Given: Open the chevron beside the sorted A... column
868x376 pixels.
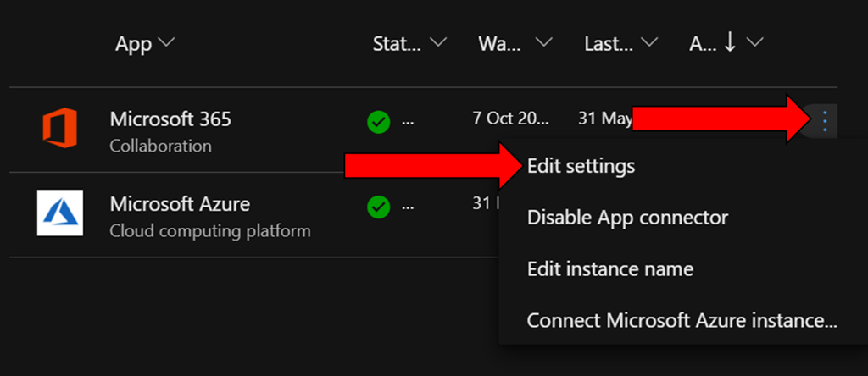Looking at the screenshot, I should (x=755, y=43).
